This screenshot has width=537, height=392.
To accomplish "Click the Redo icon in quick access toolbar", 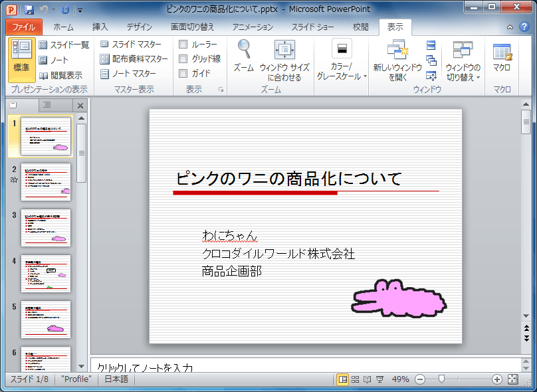I will [x=65, y=10].
